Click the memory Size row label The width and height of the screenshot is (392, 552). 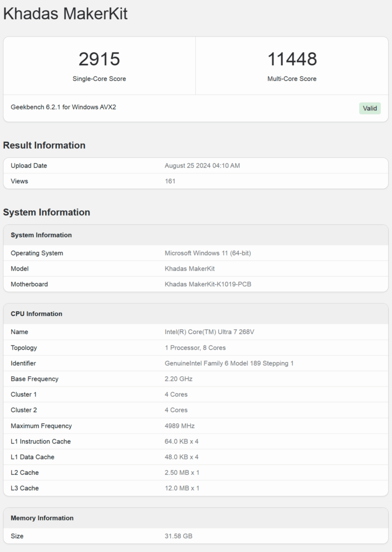pos(17,536)
